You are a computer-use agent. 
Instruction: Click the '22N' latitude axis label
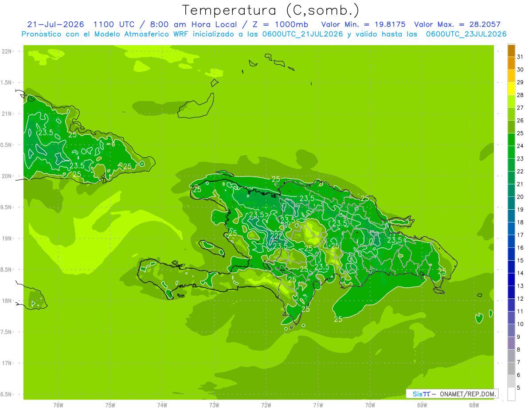pos(7,51)
